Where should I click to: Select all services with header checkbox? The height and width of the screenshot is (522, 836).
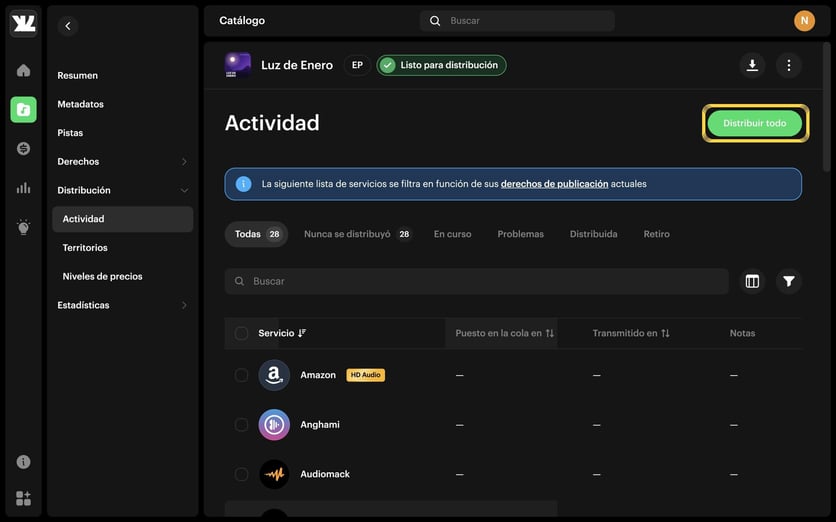(x=241, y=333)
